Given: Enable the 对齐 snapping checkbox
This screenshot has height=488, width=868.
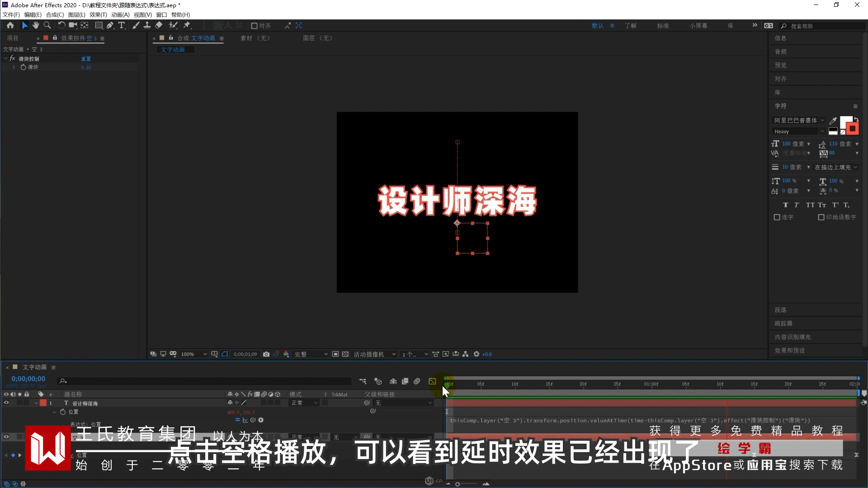Looking at the screenshot, I should (254, 26).
